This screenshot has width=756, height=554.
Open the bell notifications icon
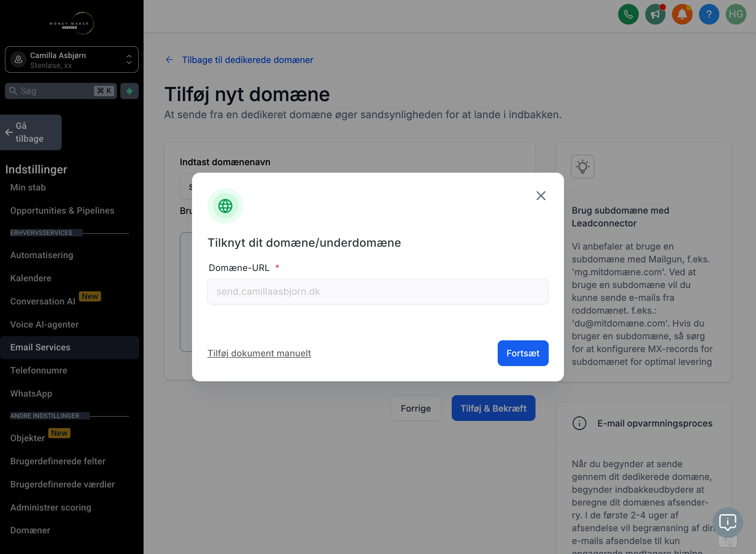tap(682, 14)
